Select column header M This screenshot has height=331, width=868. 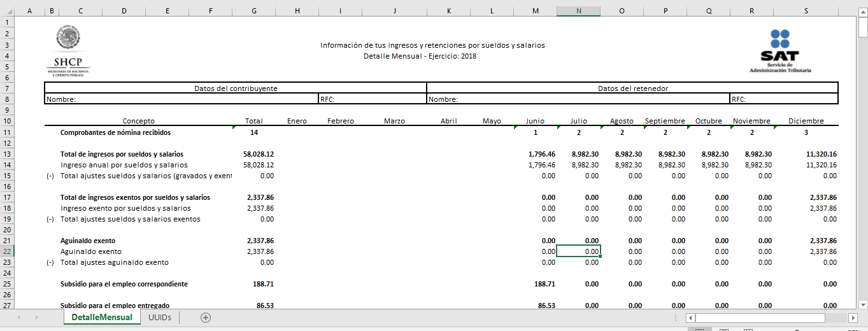535,11
